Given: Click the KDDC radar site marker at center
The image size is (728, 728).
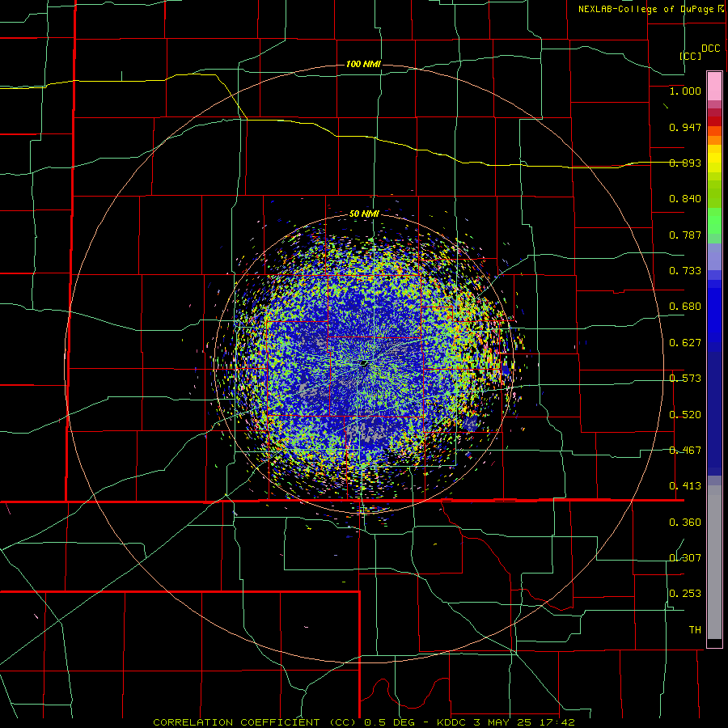Looking at the screenshot, I should pyautogui.click(x=364, y=363).
